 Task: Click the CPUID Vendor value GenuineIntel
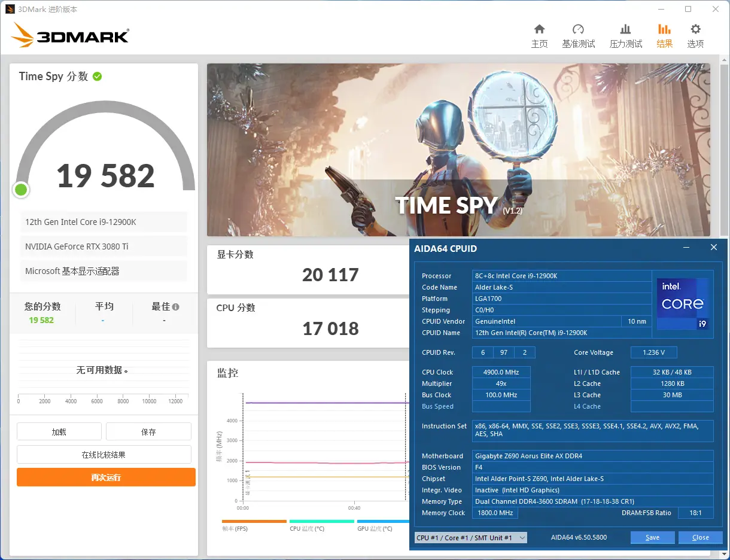coord(546,321)
